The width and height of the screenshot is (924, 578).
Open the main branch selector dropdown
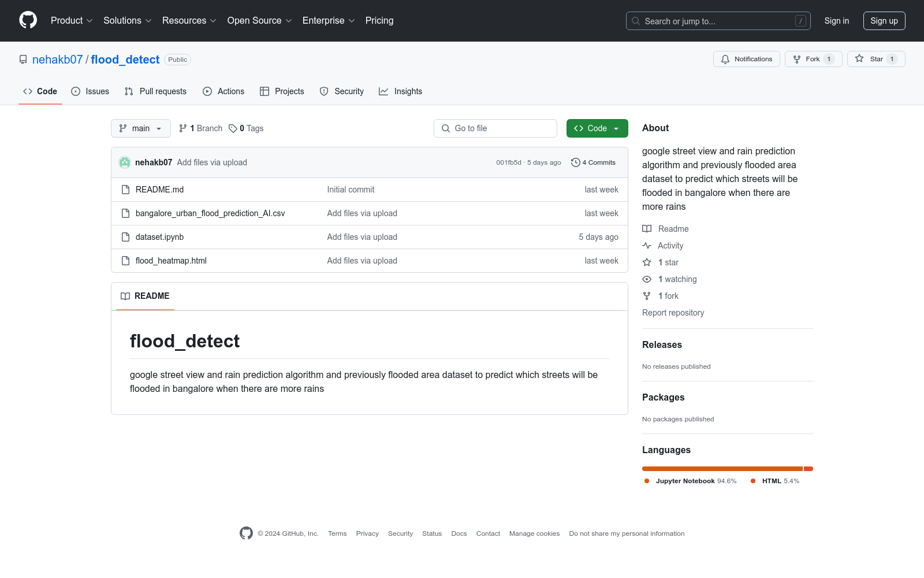(x=141, y=128)
